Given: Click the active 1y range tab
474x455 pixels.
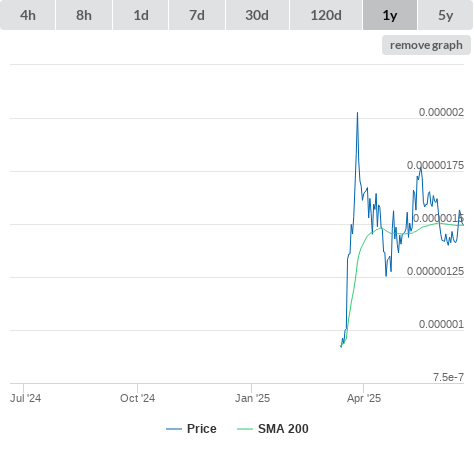Looking at the screenshot, I should click(x=390, y=15).
